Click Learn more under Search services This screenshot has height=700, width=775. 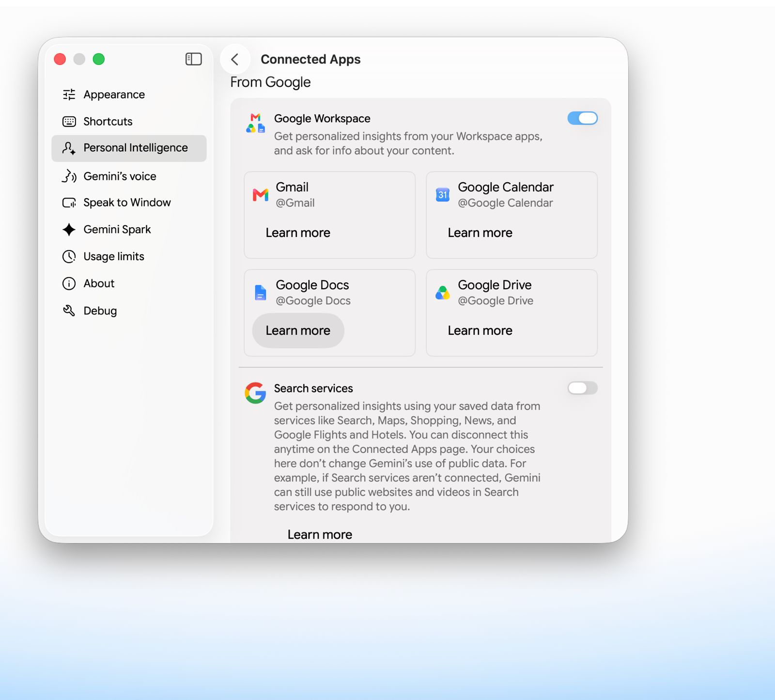[x=320, y=534]
